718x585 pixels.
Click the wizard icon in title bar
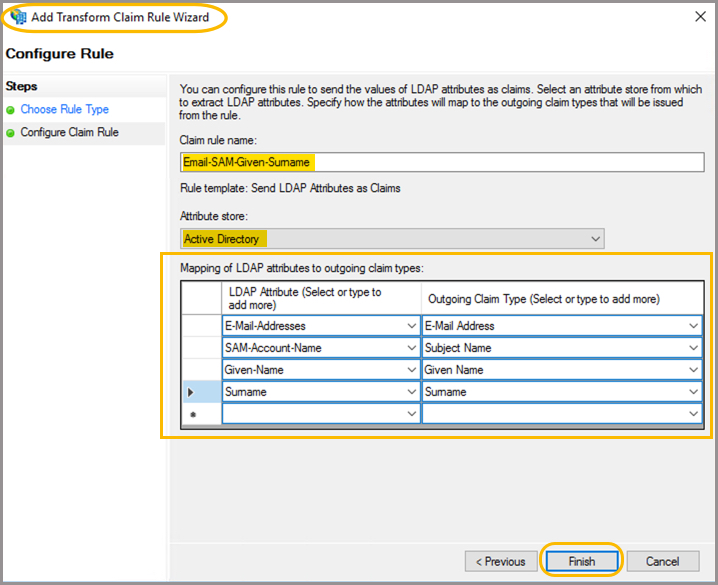click(17, 17)
